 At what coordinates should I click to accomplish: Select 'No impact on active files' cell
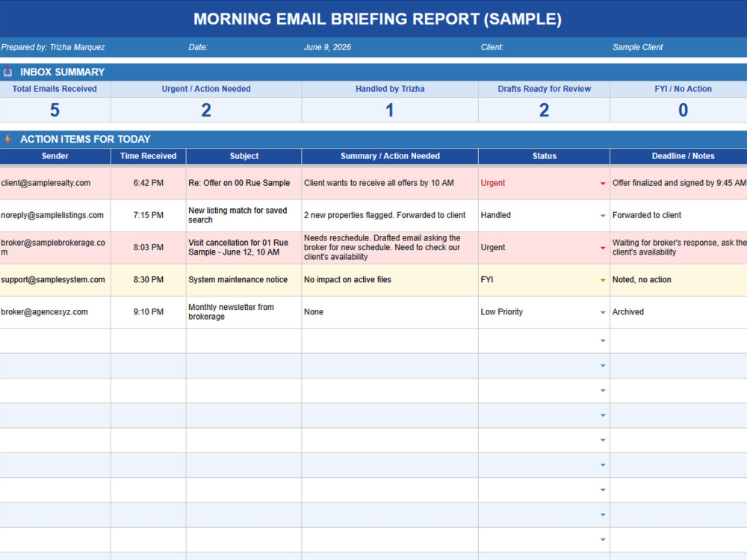pyautogui.click(x=390, y=281)
